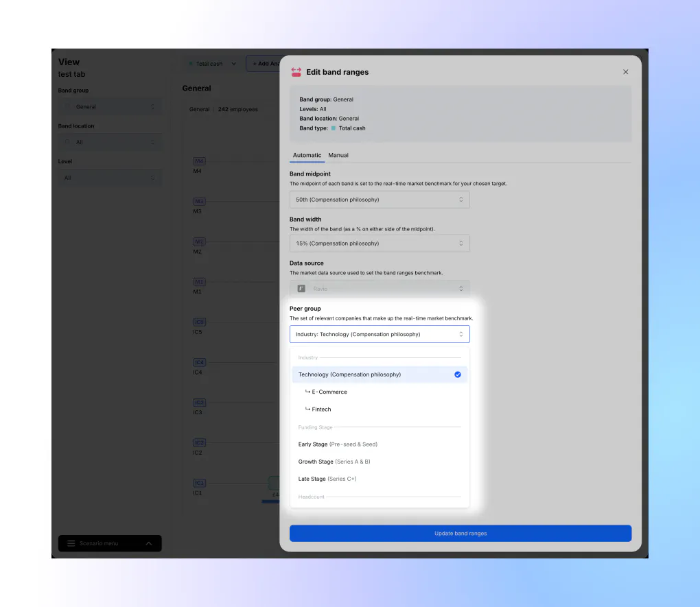
Task: Expand Scenario menu using up chevron
Action: tap(149, 543)
